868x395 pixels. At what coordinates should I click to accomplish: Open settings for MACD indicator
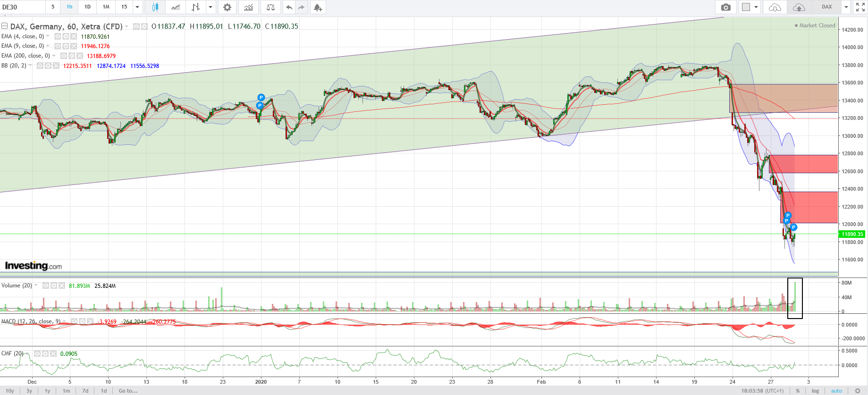tap(82, 321)
